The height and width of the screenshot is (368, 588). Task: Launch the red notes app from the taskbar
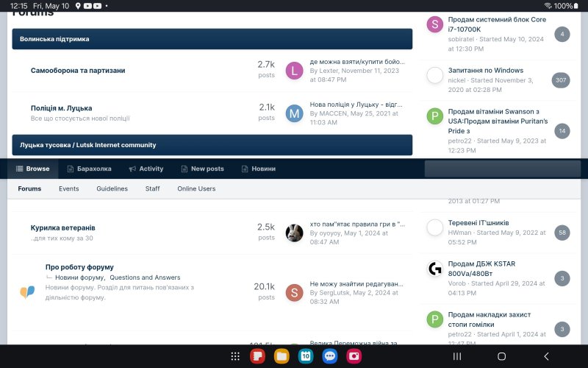(258, 356)
